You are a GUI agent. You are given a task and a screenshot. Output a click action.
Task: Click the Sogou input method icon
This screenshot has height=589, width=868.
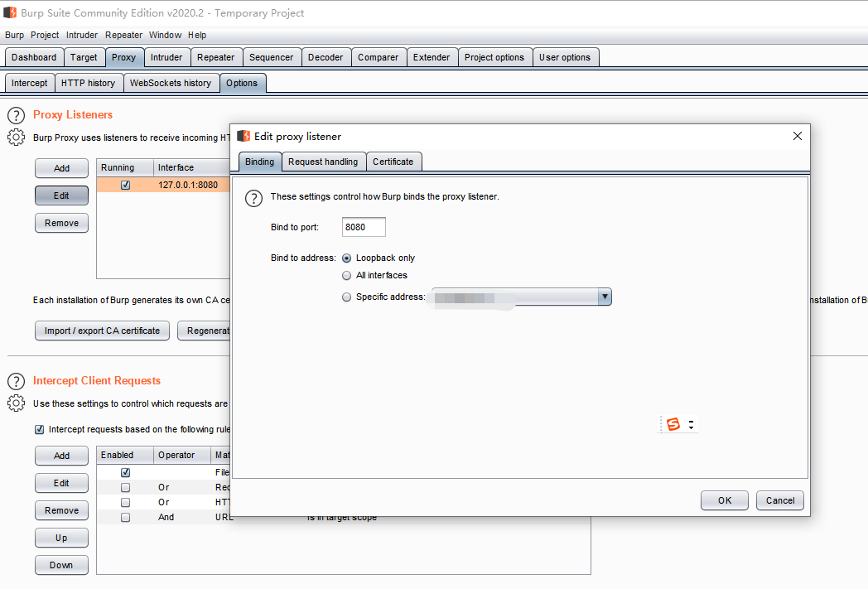pyautogui.click(x=673, y=425)
